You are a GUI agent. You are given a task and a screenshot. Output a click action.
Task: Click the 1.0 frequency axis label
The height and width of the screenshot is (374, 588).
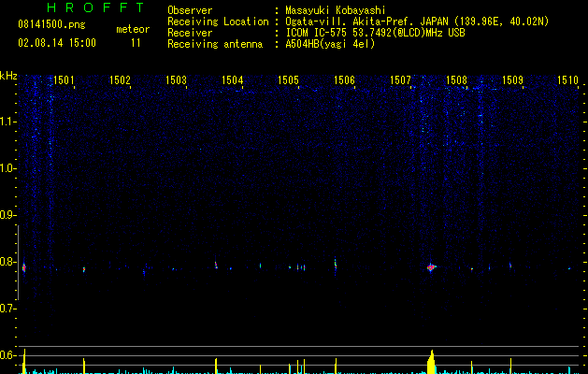(x=7, y=168)
